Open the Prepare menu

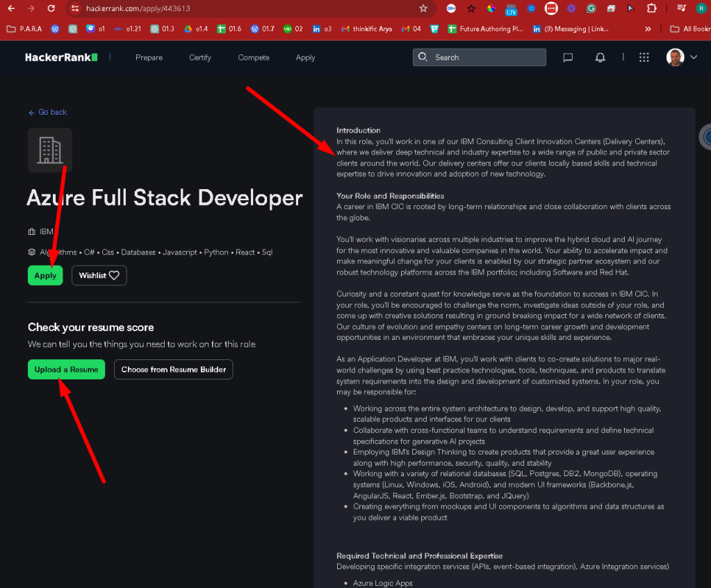(x=149, y=58)
